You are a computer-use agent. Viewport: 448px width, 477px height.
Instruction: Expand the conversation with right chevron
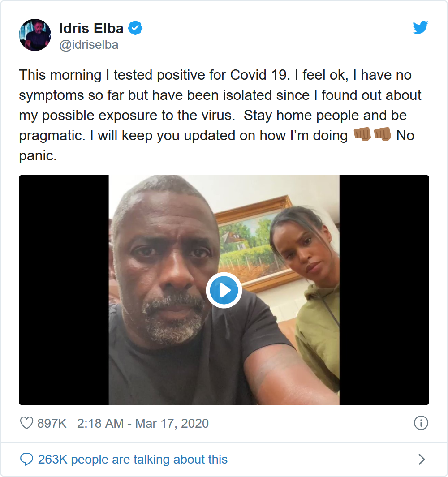tap(421, 459)
